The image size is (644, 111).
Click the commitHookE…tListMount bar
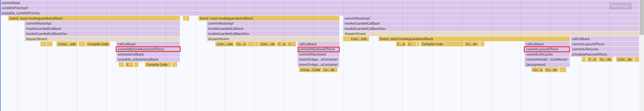pos(547,59)
